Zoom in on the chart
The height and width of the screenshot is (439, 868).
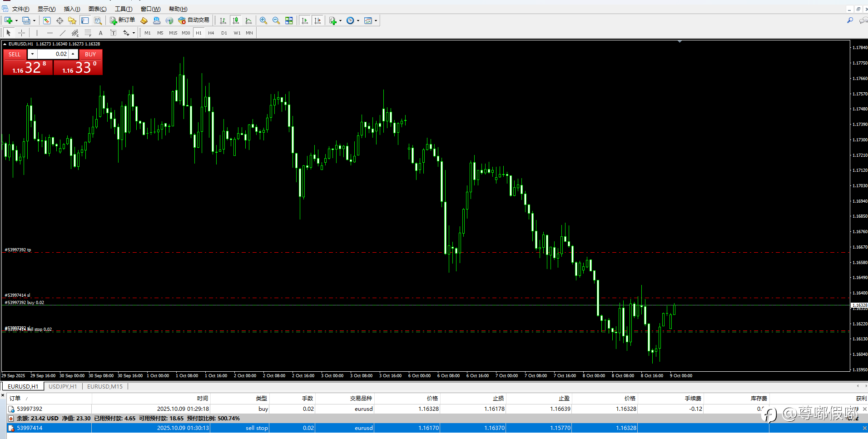click(263, 20)
